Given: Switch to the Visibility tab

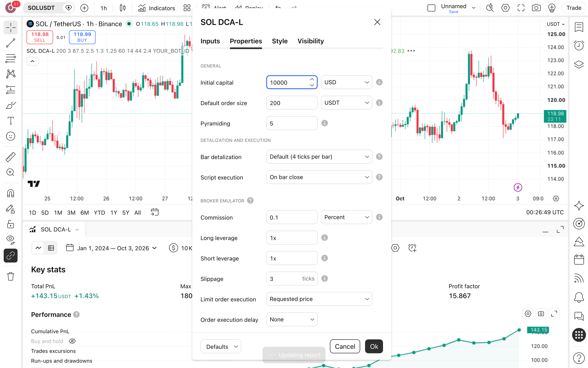Looking at the screenshot, I should click(x=311, y=41).
